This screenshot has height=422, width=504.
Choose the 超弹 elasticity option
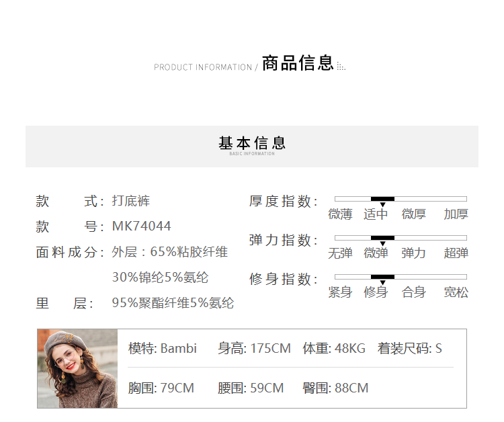click(x=456, y=253)
